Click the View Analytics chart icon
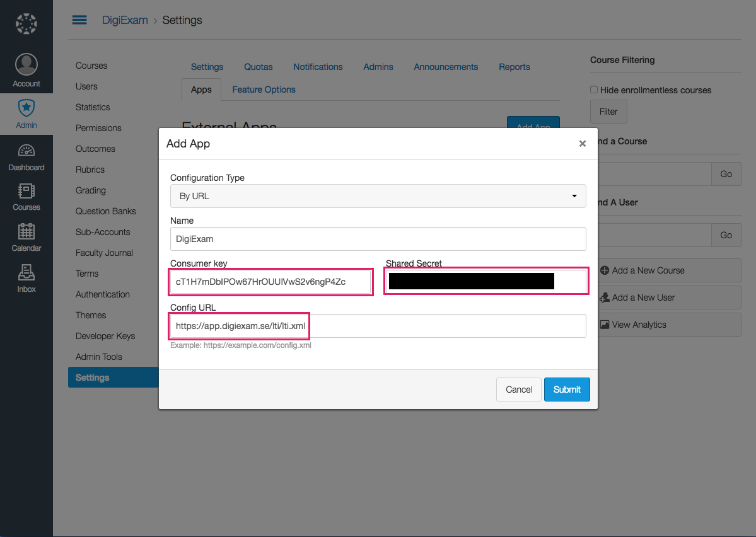 point(605,325)
